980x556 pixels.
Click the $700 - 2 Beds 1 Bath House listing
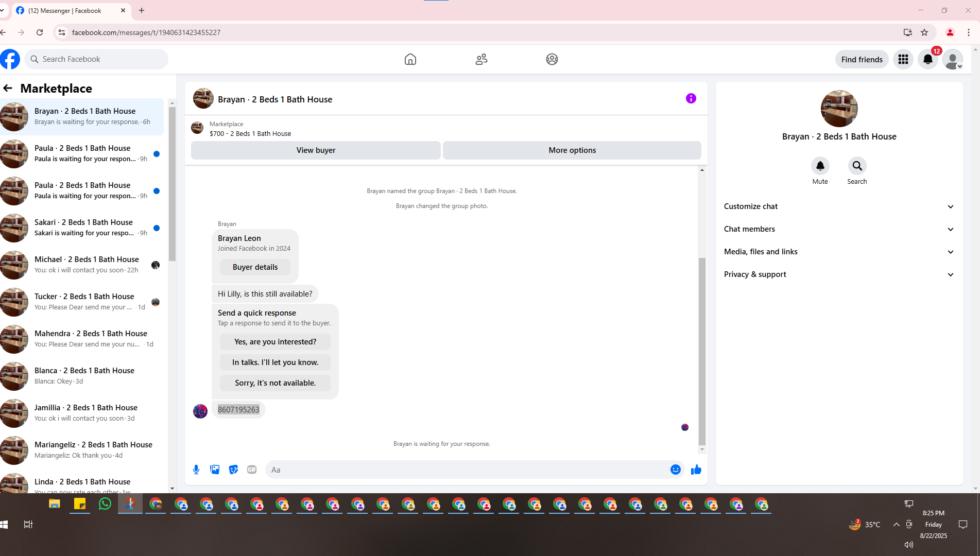250,133
